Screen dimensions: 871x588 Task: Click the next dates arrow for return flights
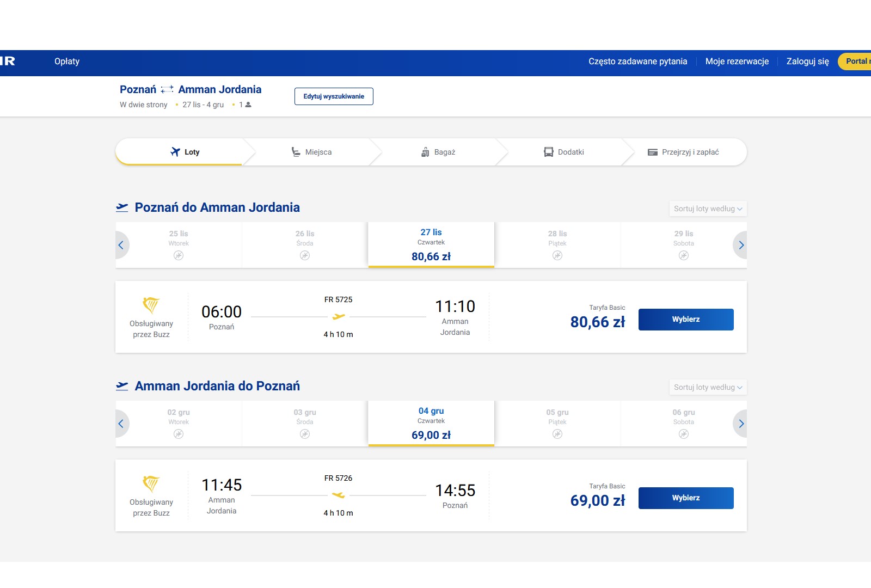tap(740, 424)
